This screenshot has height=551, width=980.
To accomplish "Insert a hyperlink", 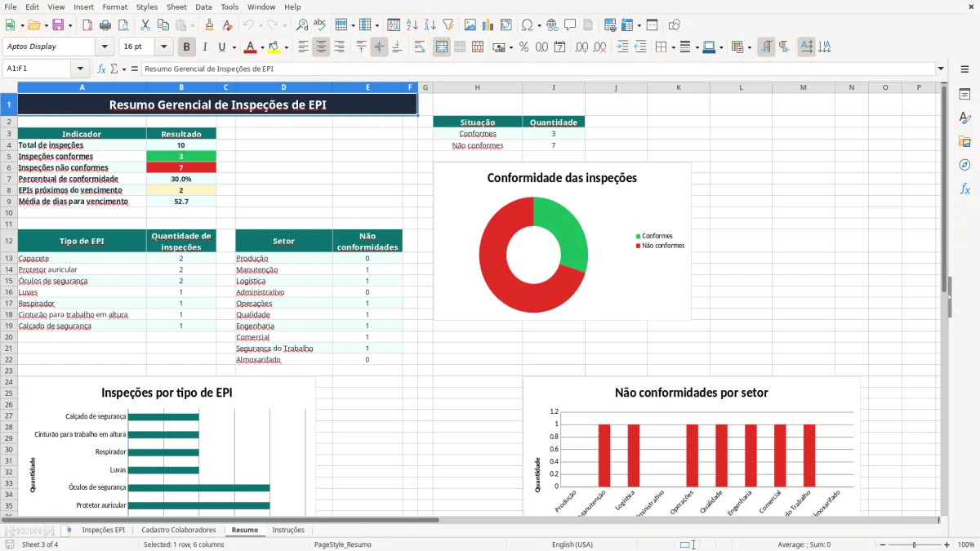I will [x=552, y=25].
